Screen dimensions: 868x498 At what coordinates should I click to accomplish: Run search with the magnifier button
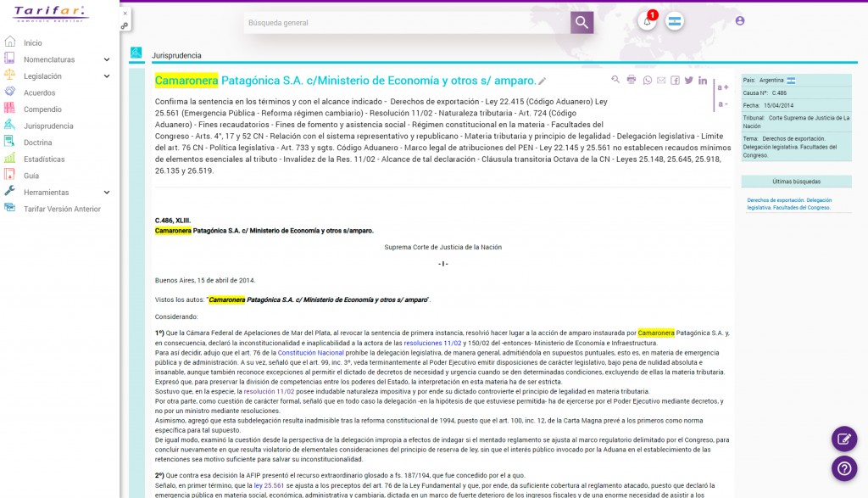pos(581,22)
